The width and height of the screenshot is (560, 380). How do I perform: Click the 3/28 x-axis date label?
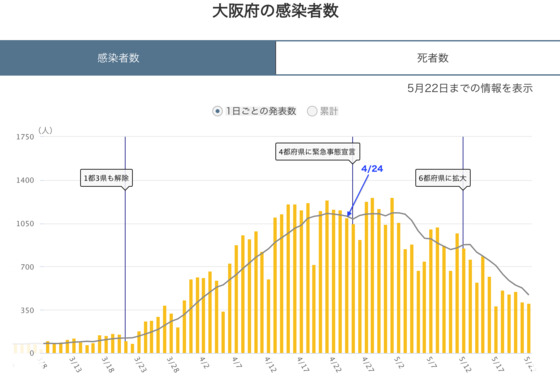point(173,364)
